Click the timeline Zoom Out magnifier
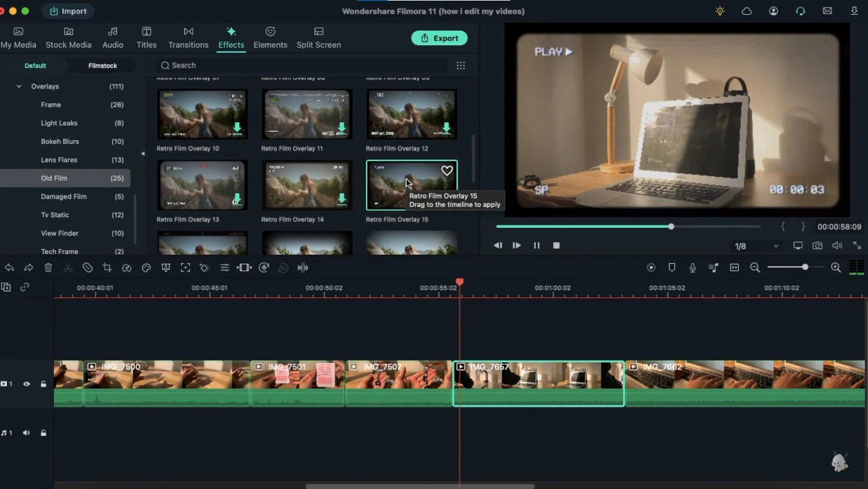 coord(755,268)
